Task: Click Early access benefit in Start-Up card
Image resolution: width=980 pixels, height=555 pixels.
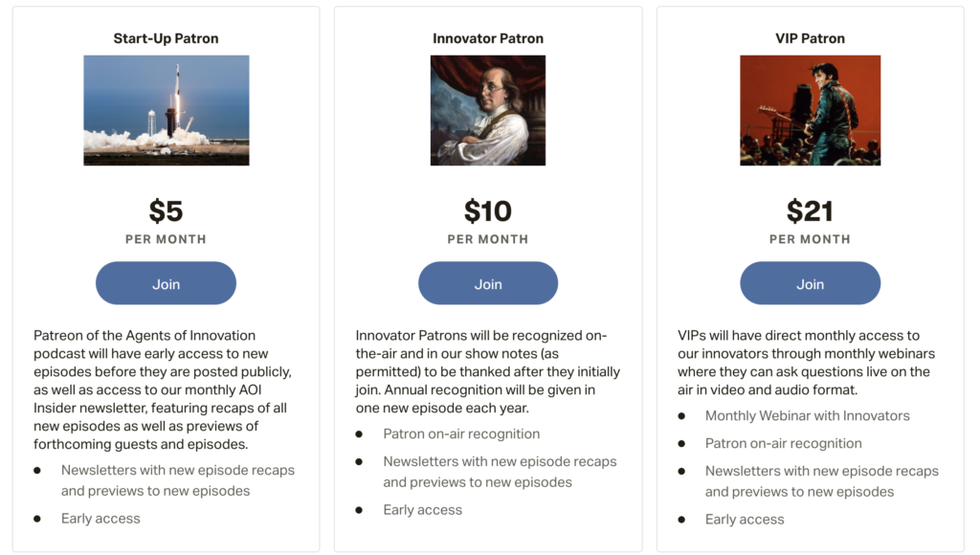Action: click(x=100, y=518)
